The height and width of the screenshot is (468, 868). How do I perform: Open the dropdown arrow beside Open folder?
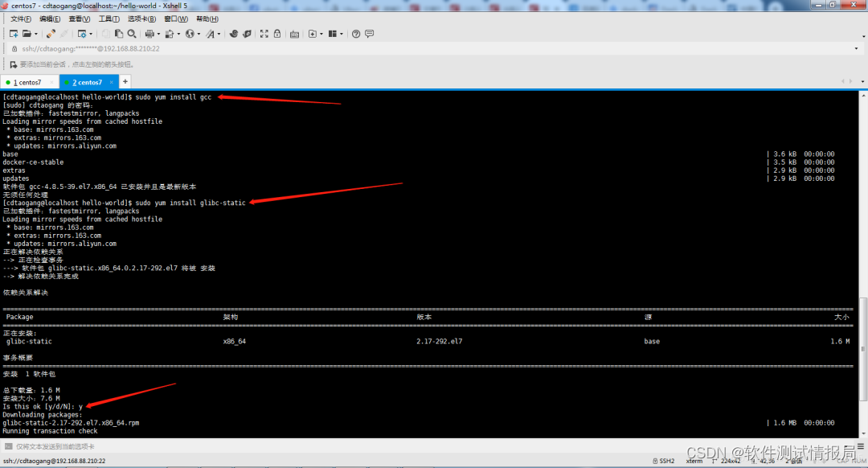[36, 34]
